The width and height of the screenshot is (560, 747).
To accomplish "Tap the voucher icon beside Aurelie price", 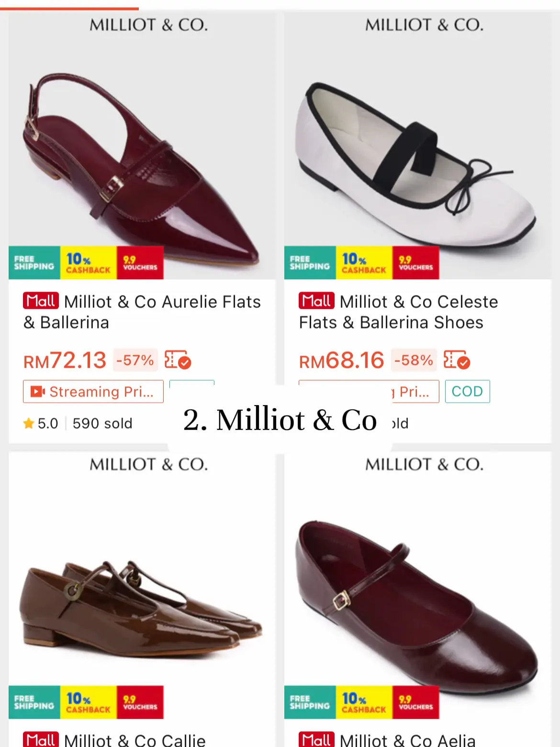I will 178,360.
